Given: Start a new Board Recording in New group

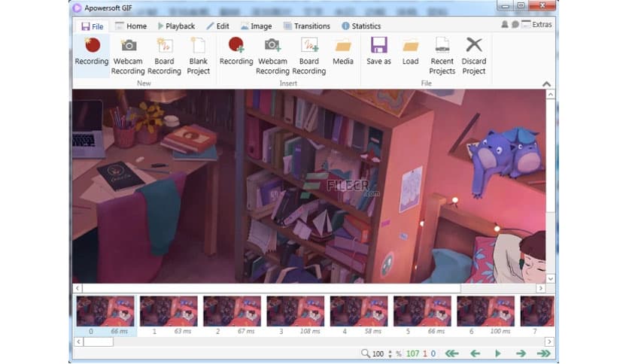Looking at the screenshot, I should pyautogui.click(x=164, y=56).
